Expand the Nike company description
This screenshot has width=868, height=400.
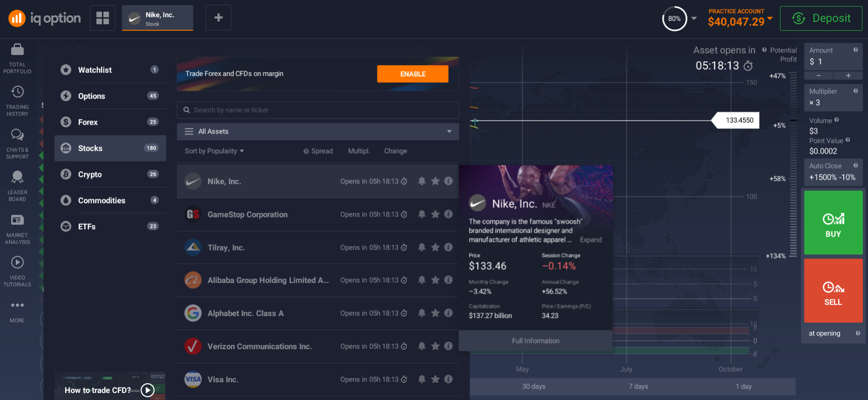pyautogui.click(x=591, y=240)
